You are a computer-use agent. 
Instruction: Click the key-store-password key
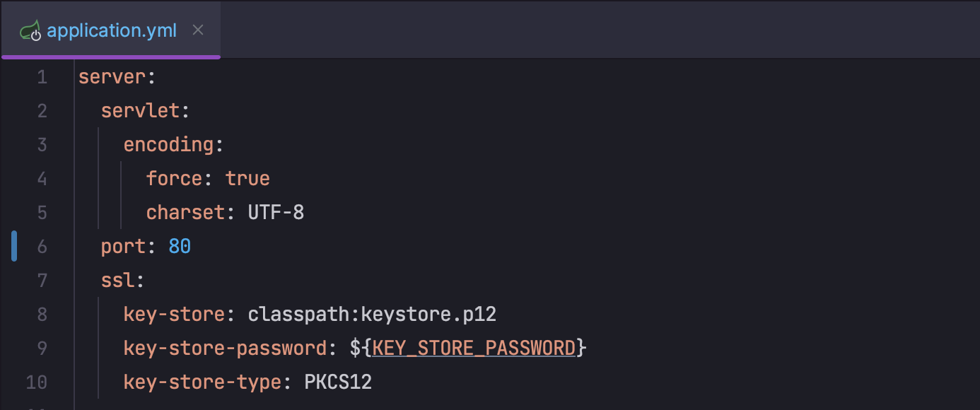pyautogui.click(x=224, y=348)
